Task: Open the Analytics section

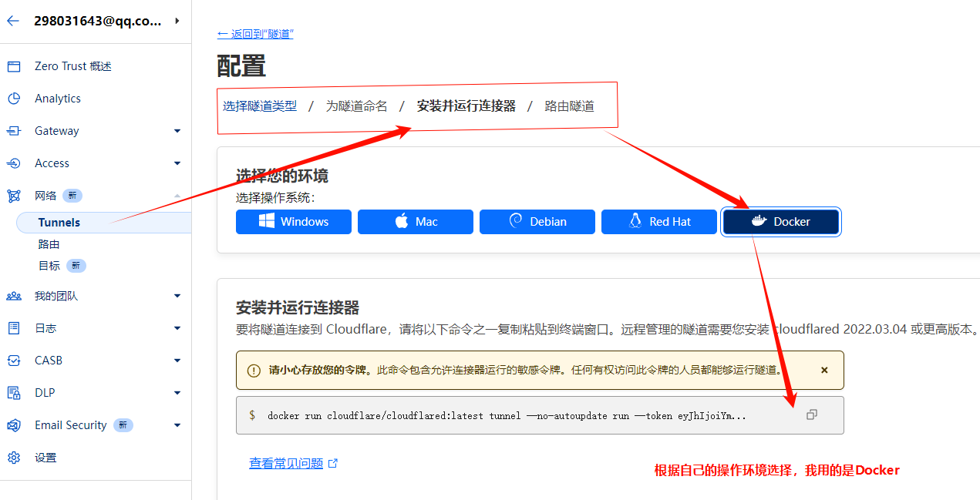Action: click(58, 99)
